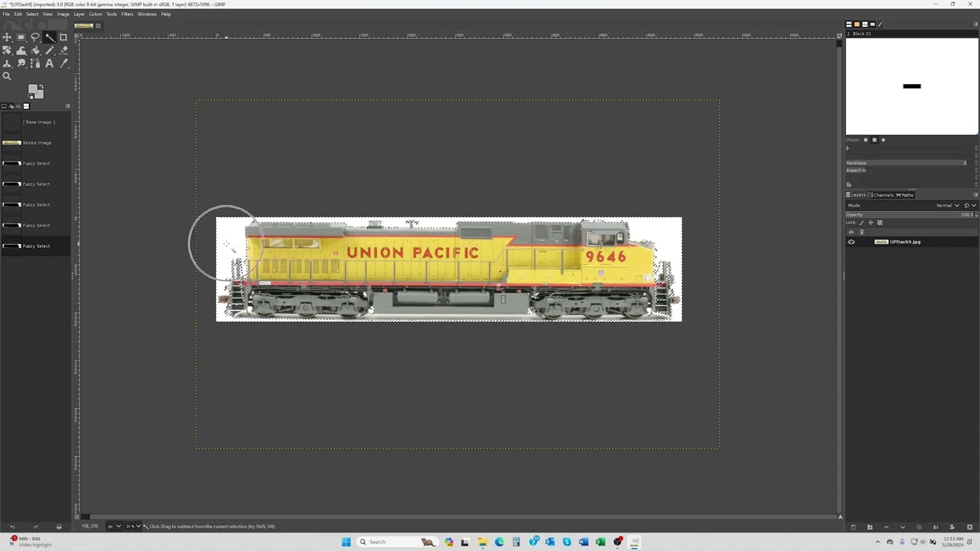980x551 pixels.
Task: Select the Free Select lasso tool
Action: click(x=35, y=37)
